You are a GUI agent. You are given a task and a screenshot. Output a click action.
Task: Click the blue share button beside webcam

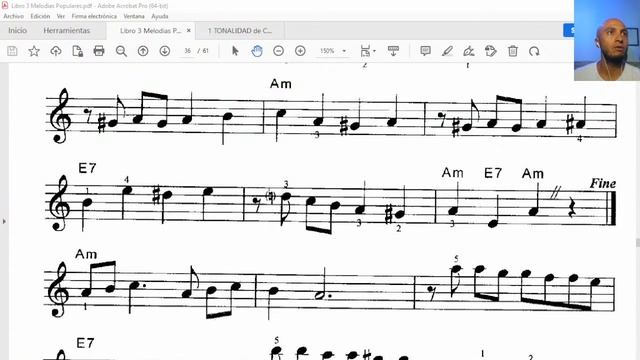coord(569,30)
